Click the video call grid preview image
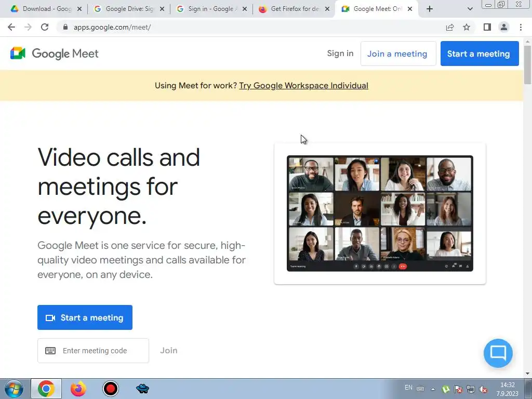 (380, 214)
